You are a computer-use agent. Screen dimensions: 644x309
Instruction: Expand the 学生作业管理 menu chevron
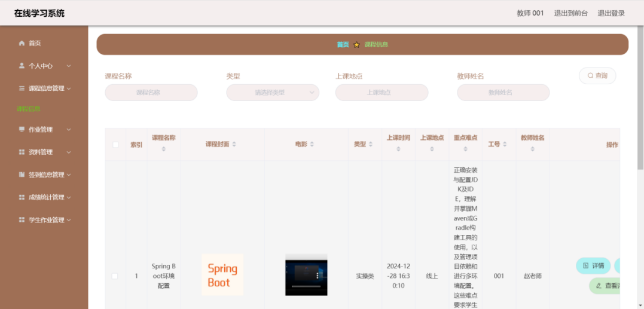pyautogui.click(x=69, y=219)
